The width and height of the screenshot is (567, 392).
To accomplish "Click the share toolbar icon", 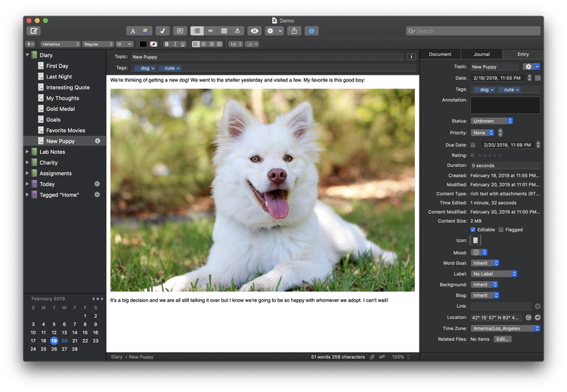I will (294, 31).
